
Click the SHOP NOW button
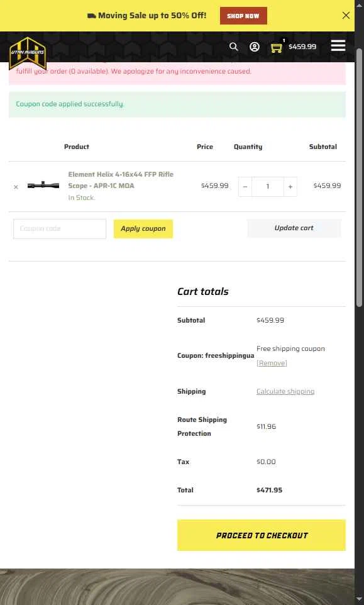point(243,16)
